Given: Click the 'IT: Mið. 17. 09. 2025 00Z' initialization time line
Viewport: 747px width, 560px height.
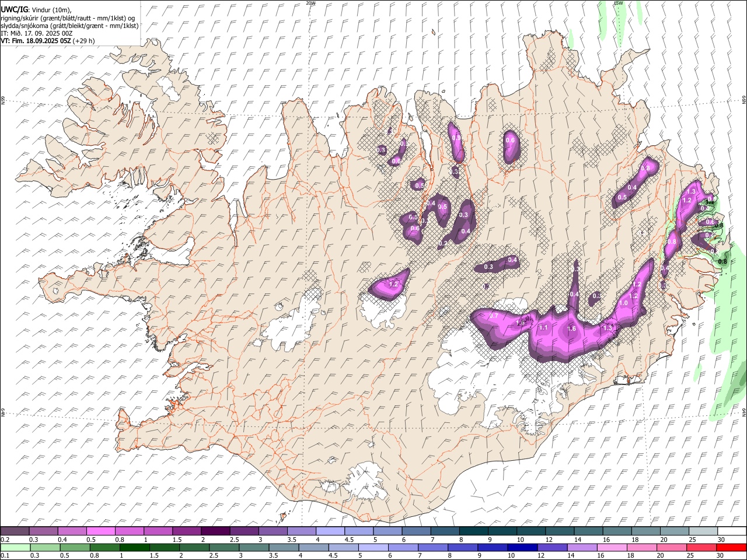Looking at the screenshot, I should pyautogui.click(x=36, y=33).
